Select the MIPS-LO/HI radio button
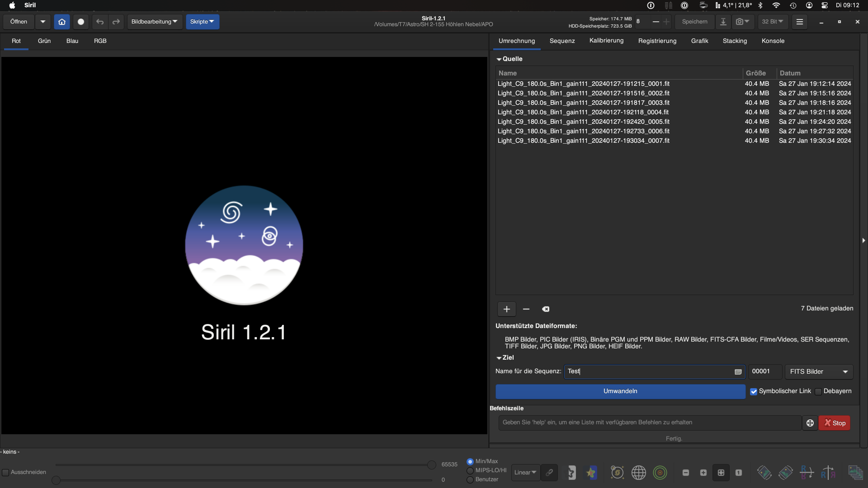 click(470, 471)
